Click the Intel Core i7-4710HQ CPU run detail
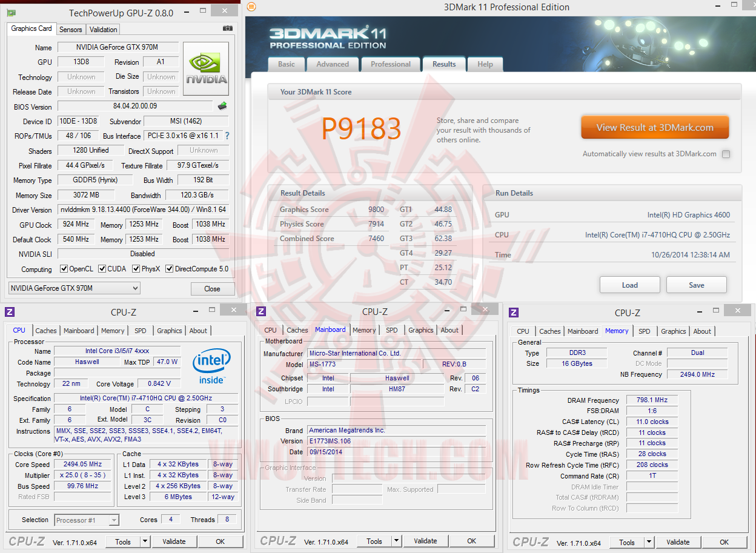This screenshot has height=553, width=756. [x=657, y=235]
